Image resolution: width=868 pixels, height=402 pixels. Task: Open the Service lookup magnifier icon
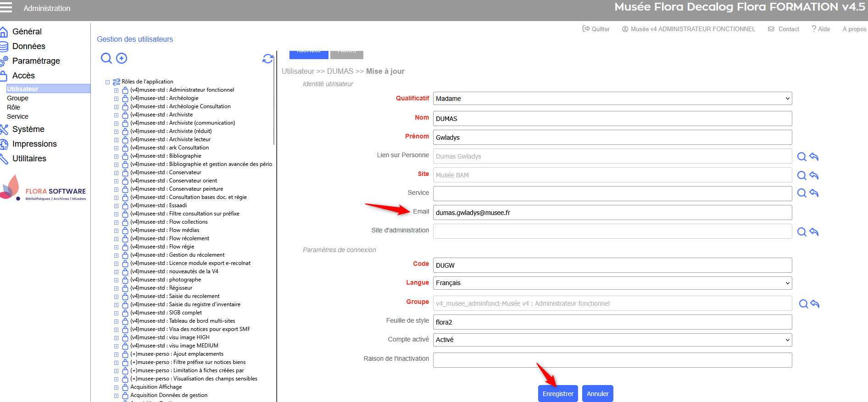[x=801, y=193]
